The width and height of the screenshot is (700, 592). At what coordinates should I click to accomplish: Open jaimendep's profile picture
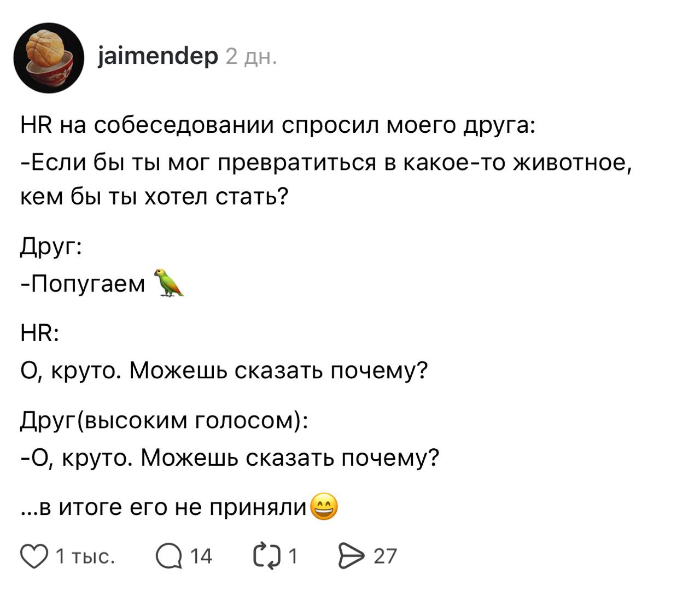pyautogui.click(x=49, y=57)
